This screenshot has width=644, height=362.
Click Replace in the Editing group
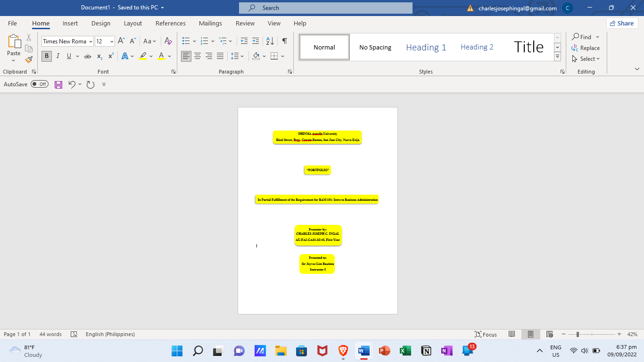[586, 48]
